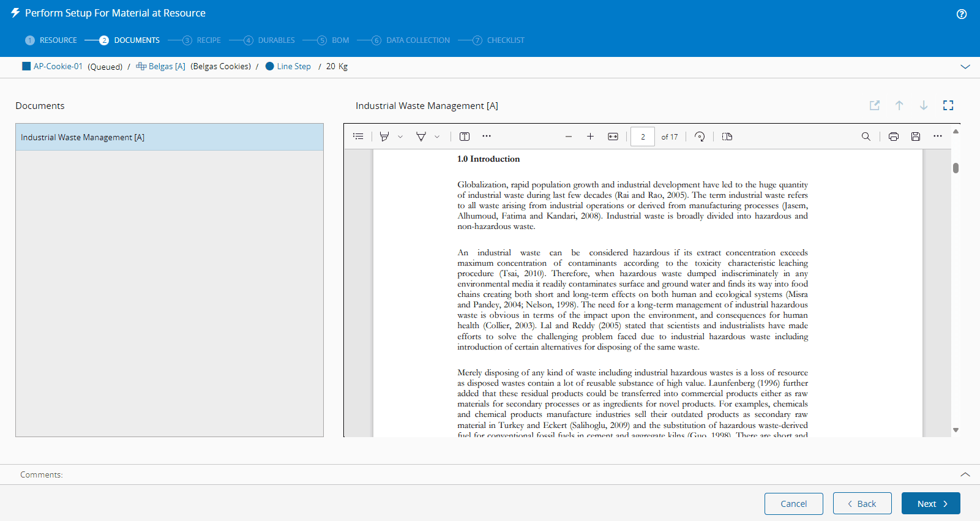Viewport: 980px width, 521px height.
Task: Click the fit to width icon
Action: (613, 137)
